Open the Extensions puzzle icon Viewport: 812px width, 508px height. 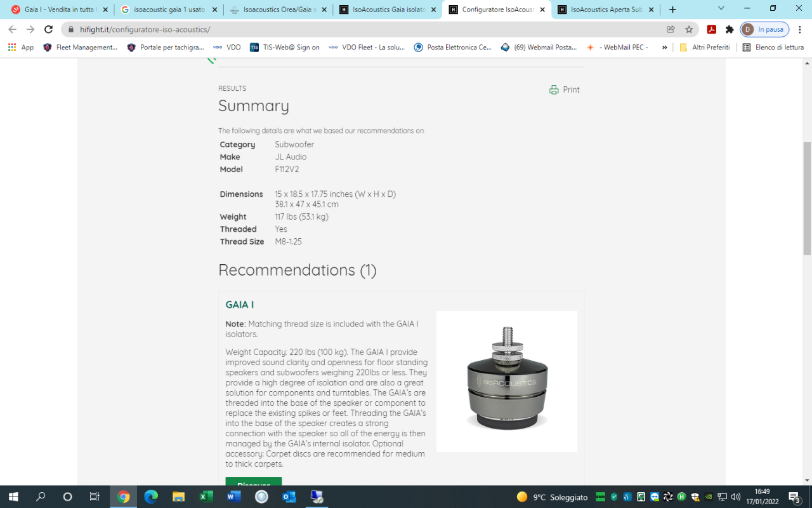(x=730, y=29)
